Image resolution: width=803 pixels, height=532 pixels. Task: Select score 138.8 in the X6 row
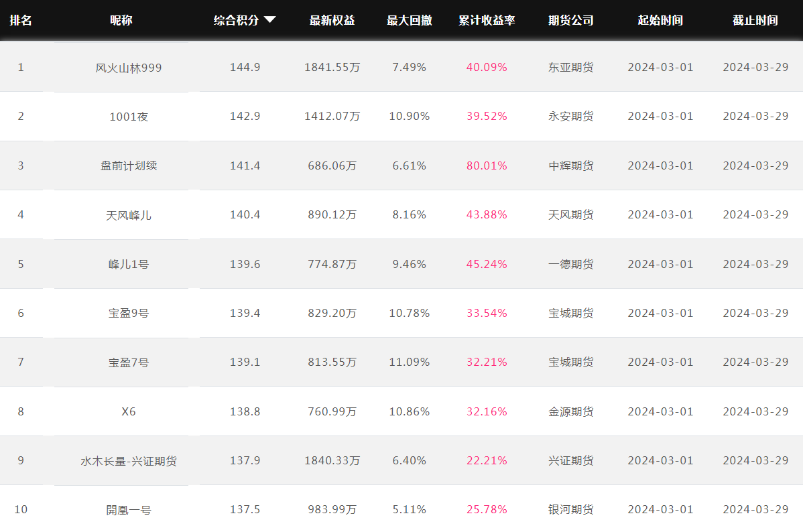pyautogui.click(x=245, y=411)
